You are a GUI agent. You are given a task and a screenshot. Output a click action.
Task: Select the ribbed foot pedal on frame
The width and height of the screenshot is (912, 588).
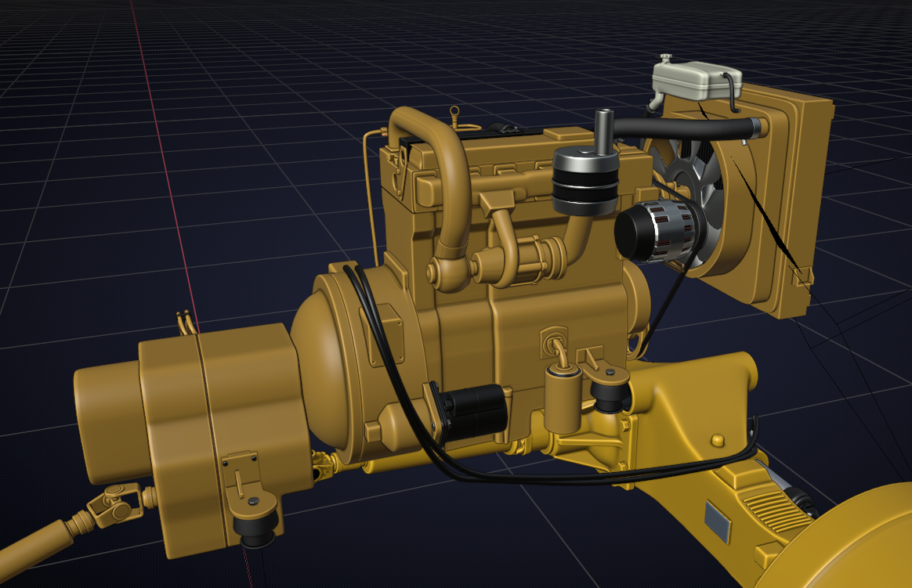[777, 510]
